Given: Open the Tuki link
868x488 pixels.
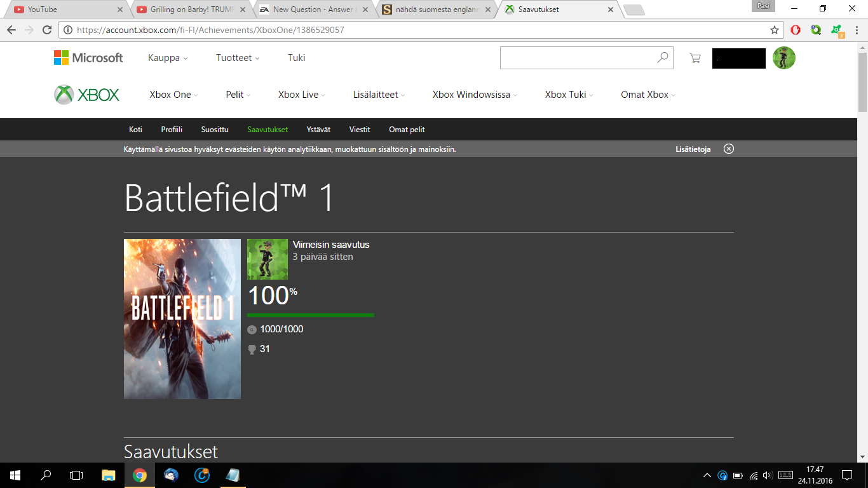Looking at the screenshot, I should pos(296,58).
